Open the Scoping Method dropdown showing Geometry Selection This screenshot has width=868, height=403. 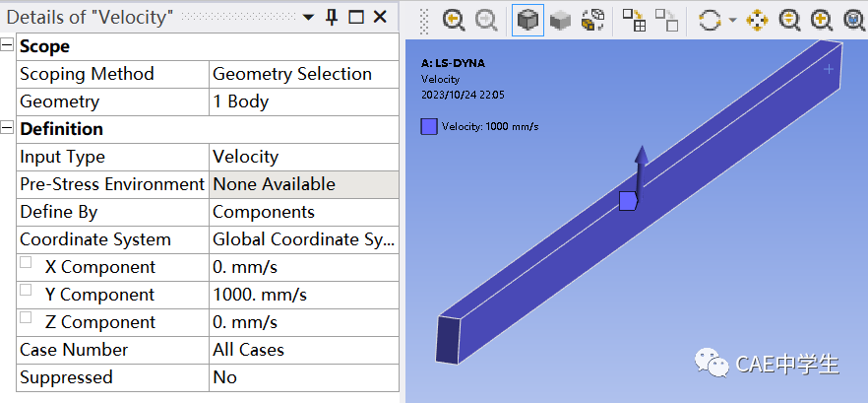tap(304, 74)
